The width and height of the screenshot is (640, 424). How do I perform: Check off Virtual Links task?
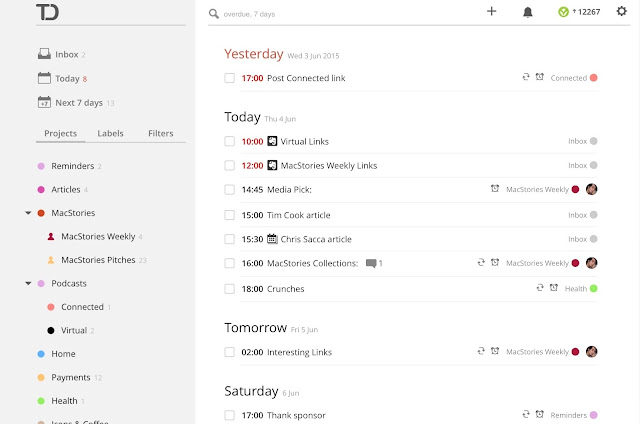[229, 141]
